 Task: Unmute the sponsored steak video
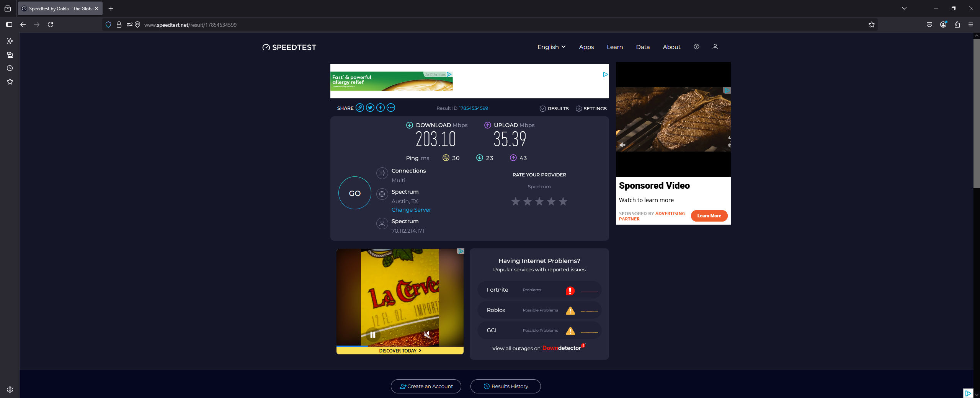(622, 145)
